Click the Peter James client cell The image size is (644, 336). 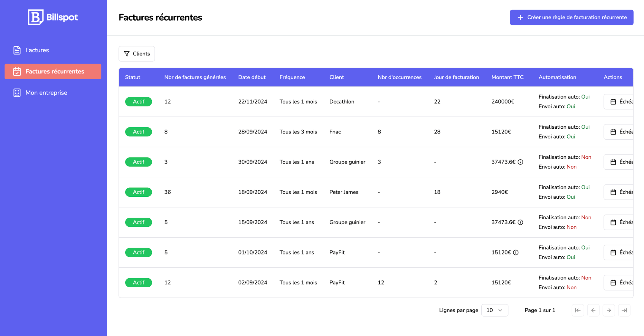[x=344, y=192]
